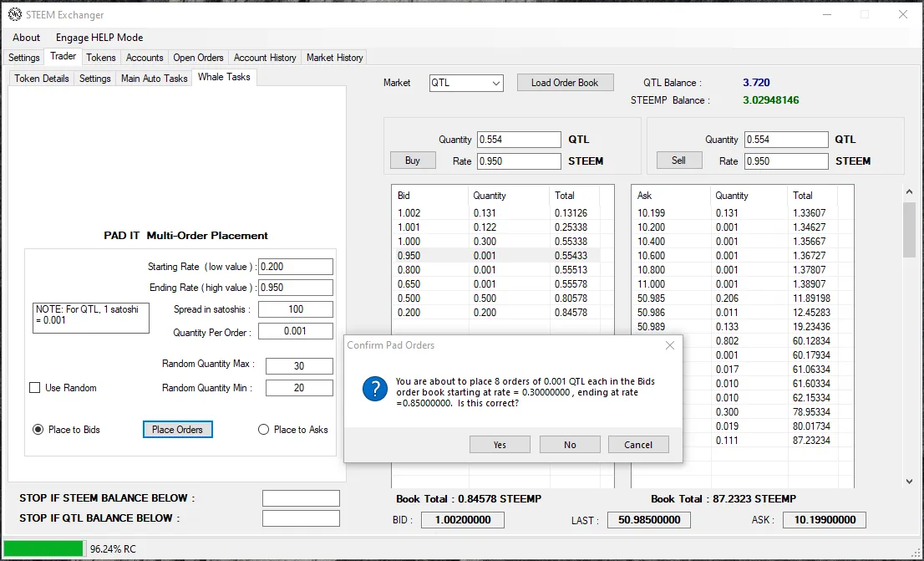Tick the Use Random checkbox
924x561 pixels.
[35, 388]
